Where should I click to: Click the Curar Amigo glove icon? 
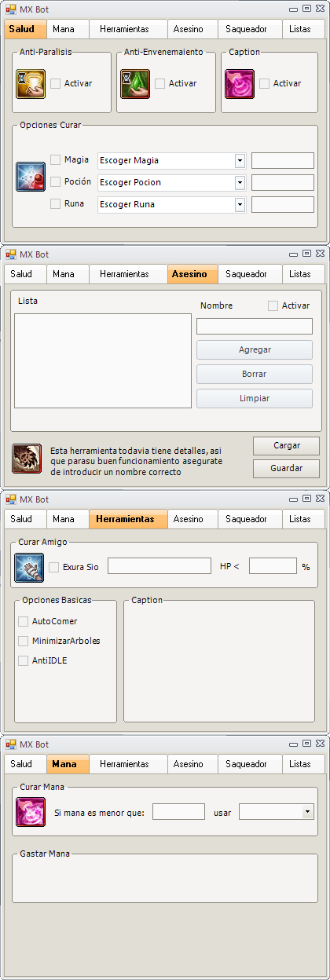(29, 568)
